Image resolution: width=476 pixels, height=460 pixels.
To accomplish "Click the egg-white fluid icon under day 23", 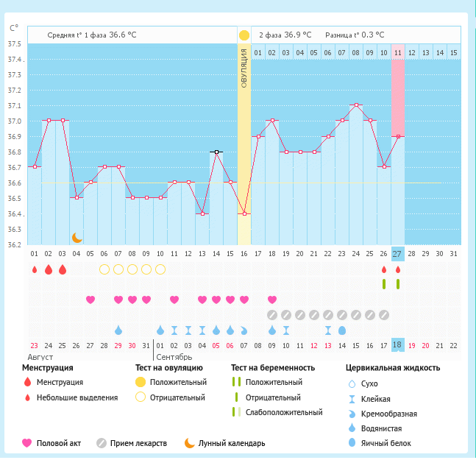I will (342, 330).
